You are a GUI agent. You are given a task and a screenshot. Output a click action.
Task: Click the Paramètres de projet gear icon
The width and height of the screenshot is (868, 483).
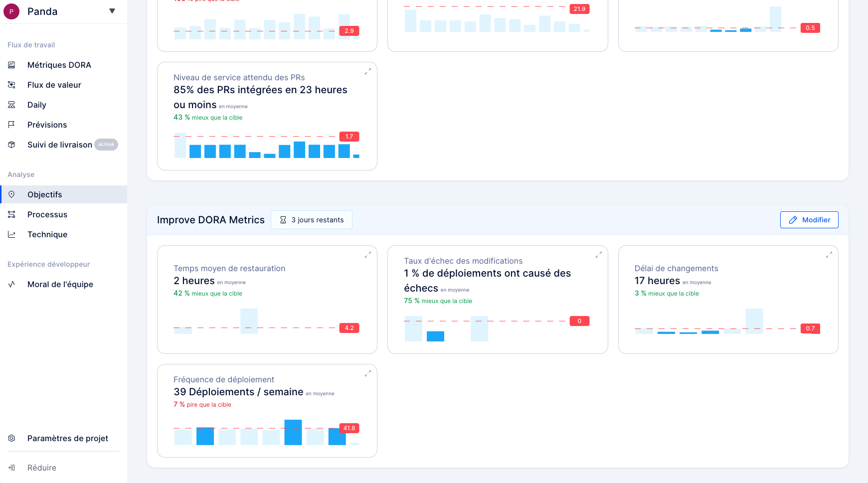[x=12, y=438]
